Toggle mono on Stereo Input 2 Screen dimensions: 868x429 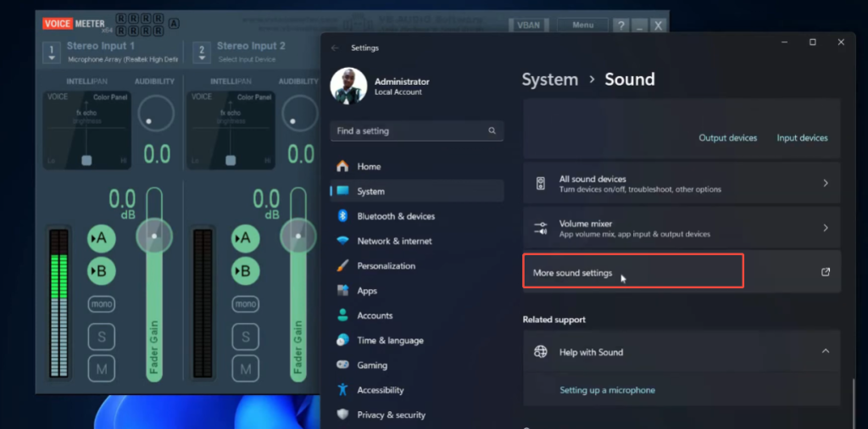pyautogui.click(x=245, y=304)
